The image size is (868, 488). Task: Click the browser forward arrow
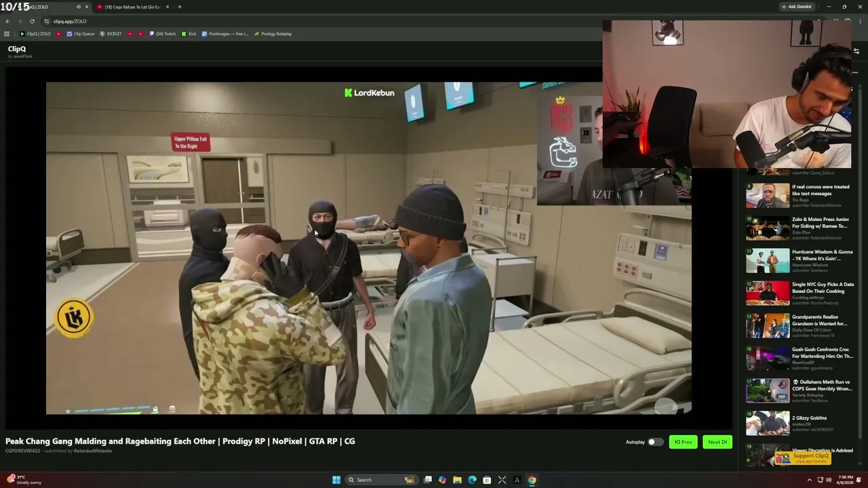point(20,21)
